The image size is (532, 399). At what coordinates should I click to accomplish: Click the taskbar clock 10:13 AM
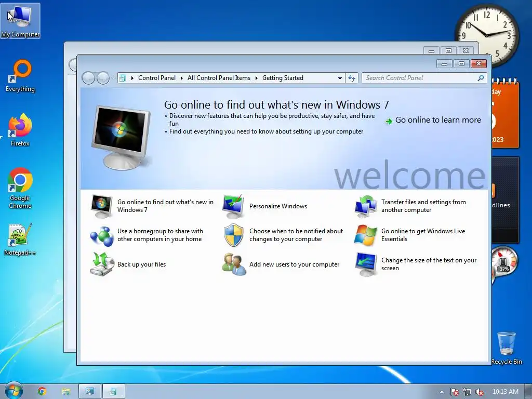point(505,392)
